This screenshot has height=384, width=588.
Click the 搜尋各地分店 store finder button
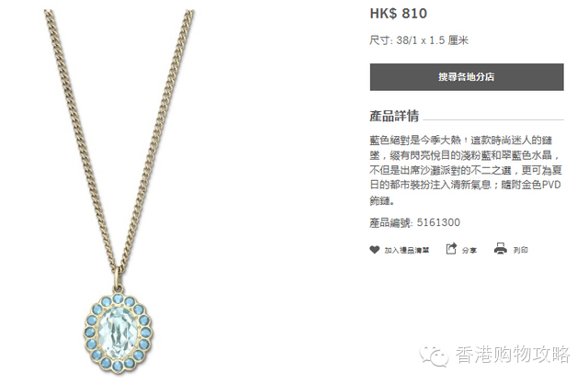[x=467, y=77]
